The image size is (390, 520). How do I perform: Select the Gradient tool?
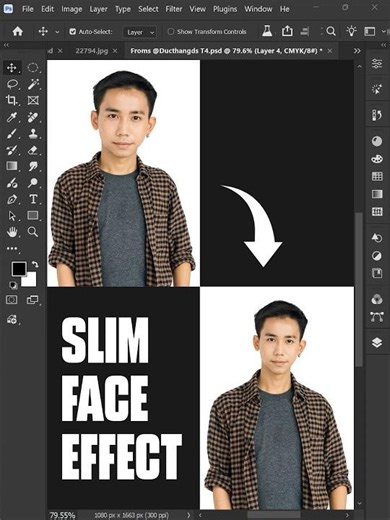tap(12, 166)
